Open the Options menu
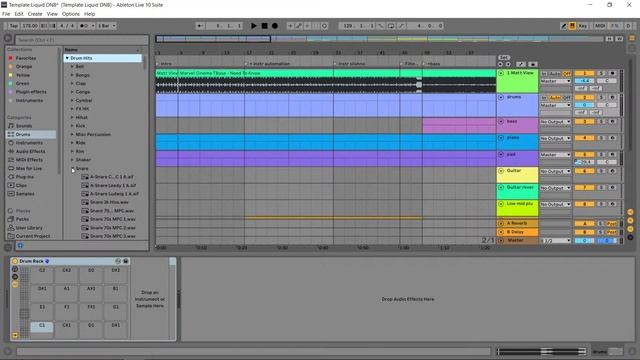 click(x=71, y=14)
